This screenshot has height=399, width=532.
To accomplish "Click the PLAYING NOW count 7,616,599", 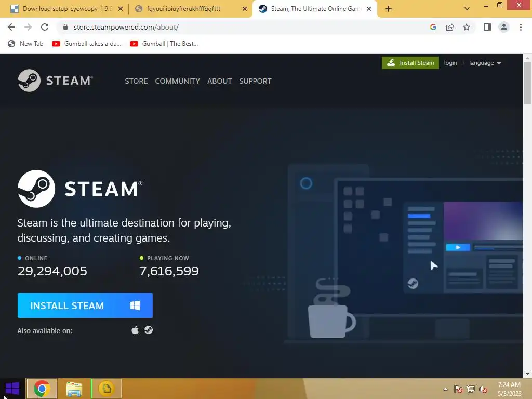I will (169, 271).
